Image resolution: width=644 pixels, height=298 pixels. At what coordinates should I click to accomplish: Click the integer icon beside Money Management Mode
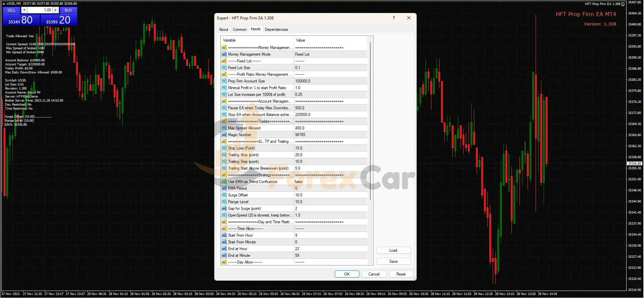[x=224, y=54]
